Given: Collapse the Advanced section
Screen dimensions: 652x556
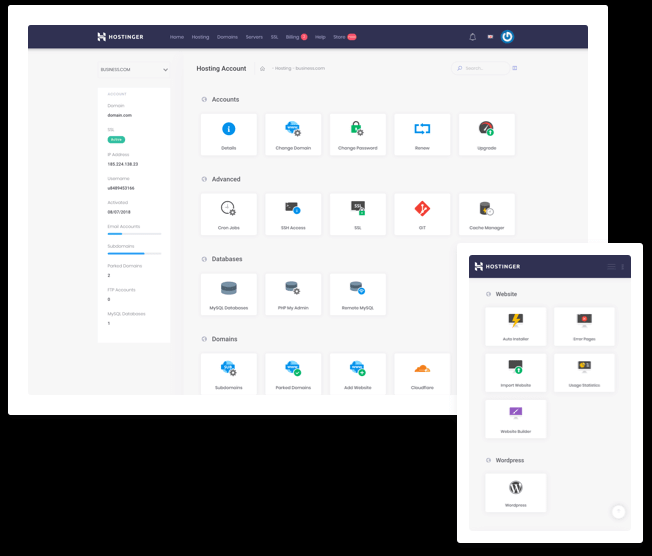Looking at the screenshot, I should pyautogui.click(x=204, y=180).
